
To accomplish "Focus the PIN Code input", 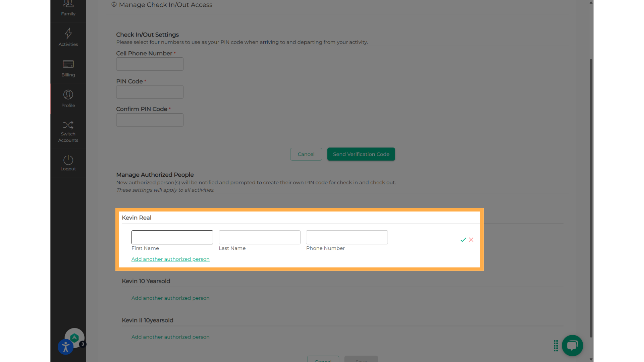I will [150, 92].
